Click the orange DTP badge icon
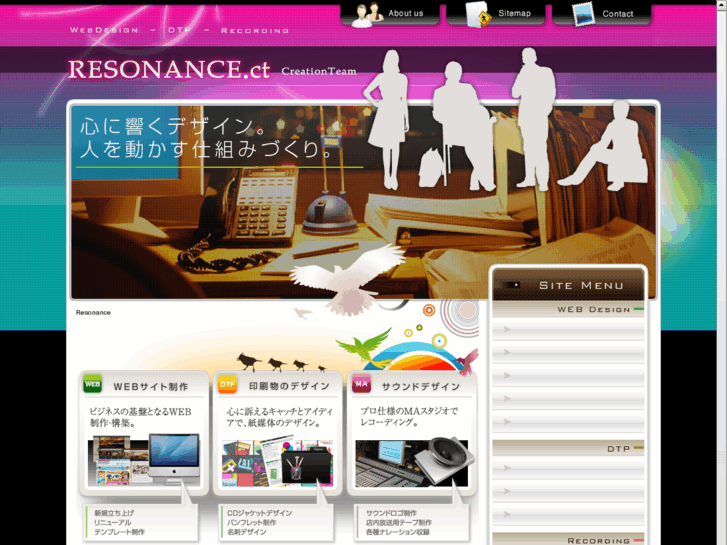Viewport: 727px width, 545px height. click(x=228, y=385)
